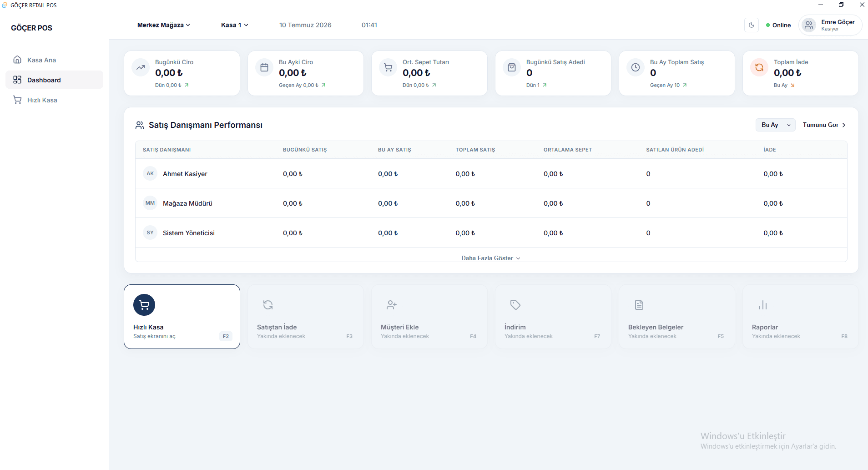Click the date 10 Temmuz 2026
The width and height of the screenshot is (868, 470).
(305, 25)
